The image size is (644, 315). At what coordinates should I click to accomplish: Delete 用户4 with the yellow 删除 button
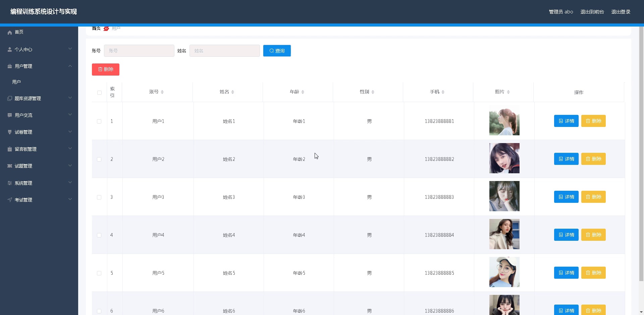[x=593, y=235]
